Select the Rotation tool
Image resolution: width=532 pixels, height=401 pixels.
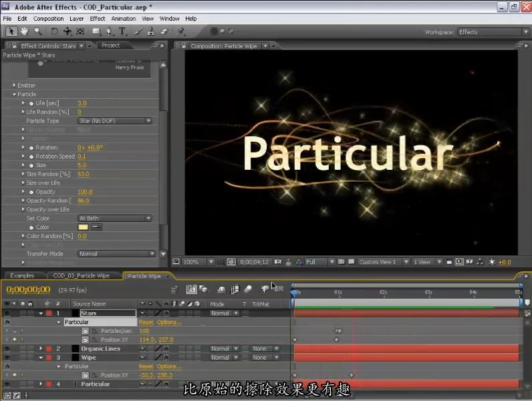click(54, 31)
